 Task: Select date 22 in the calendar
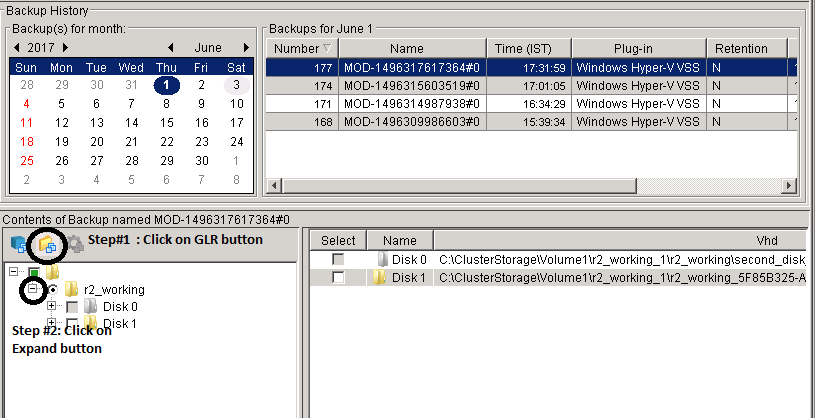point(166,141)
